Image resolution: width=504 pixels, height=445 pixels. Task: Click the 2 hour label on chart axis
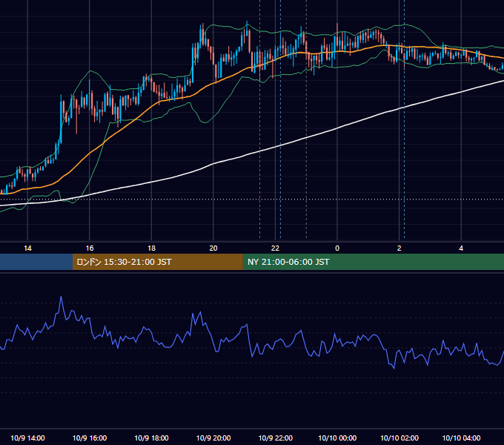(399, 248)
